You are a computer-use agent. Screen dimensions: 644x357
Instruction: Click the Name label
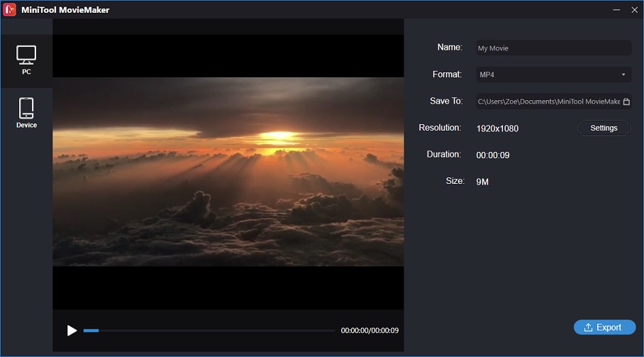pos(450,48)
